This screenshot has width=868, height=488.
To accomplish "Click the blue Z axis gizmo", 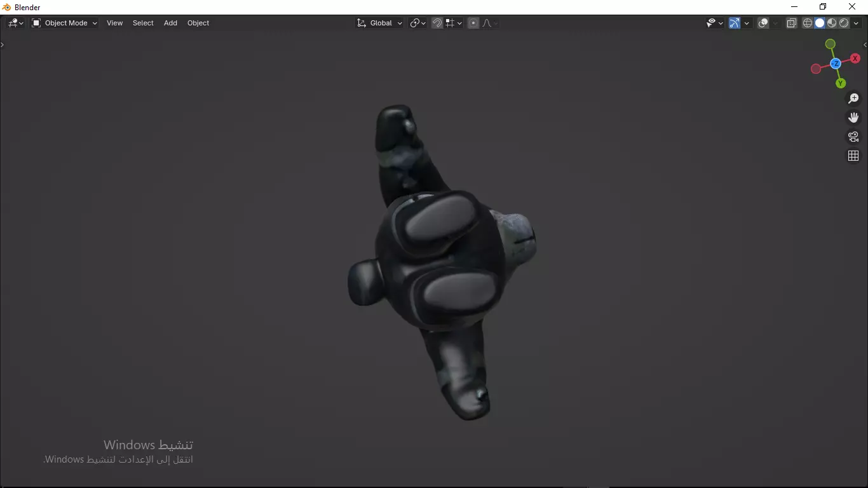I will click(x=836, y=64).
